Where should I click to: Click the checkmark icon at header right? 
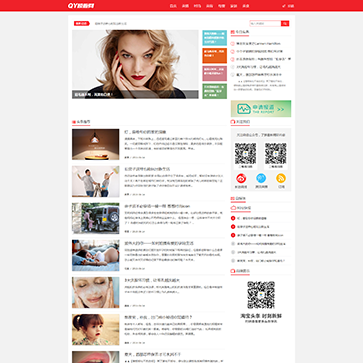[284, 6]
